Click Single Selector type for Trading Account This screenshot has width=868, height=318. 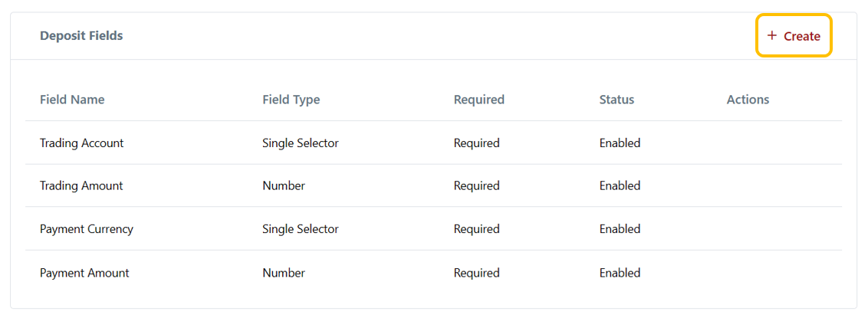[x=300, y=143]
